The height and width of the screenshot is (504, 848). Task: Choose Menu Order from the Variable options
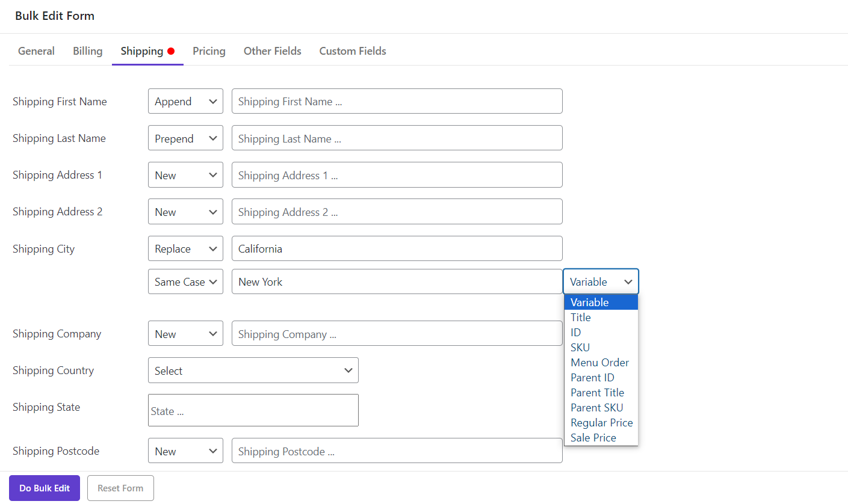[599, 363]
